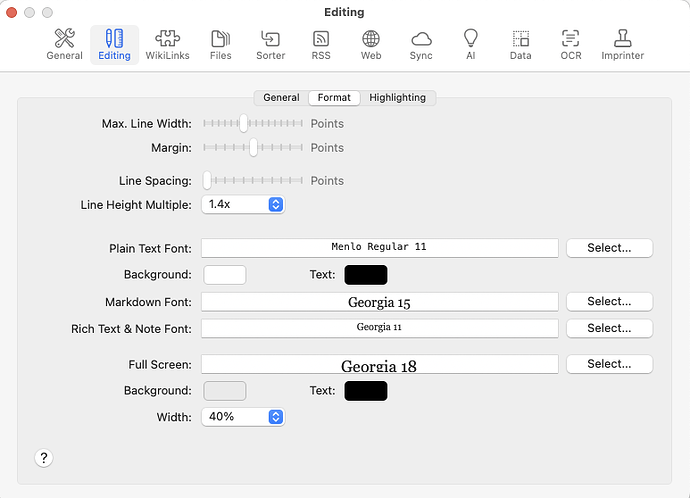The height and width of the screenshot is (498, 690).
Task: Open the WikiLinks preferences pane
Action: click(x=168, y=44)
